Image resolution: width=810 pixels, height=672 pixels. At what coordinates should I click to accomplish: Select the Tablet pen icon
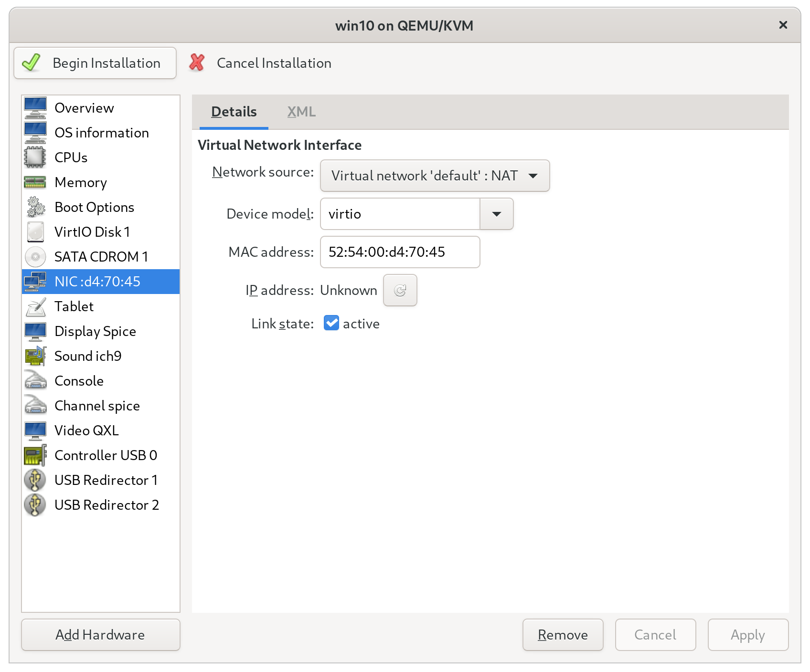[35, 306]
